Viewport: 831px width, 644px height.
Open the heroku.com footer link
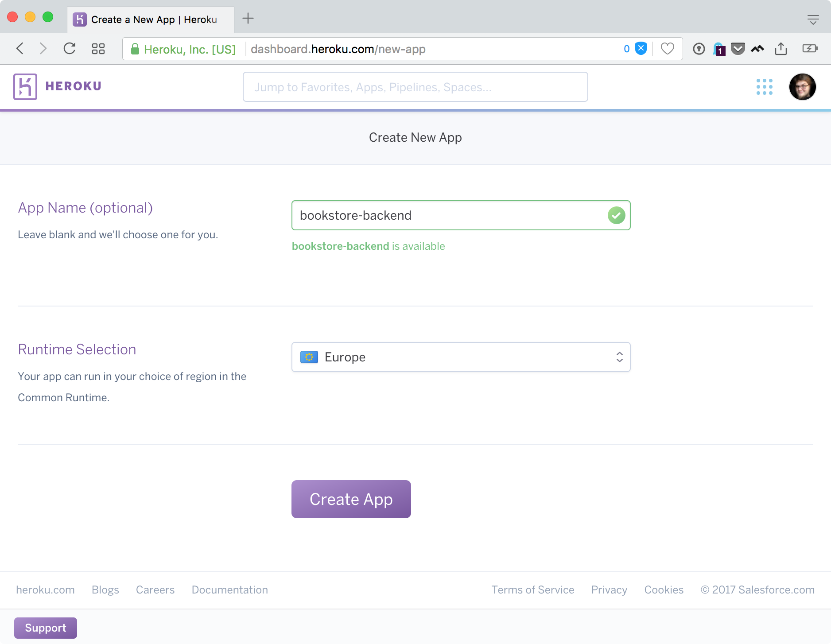tap(45, 590)
